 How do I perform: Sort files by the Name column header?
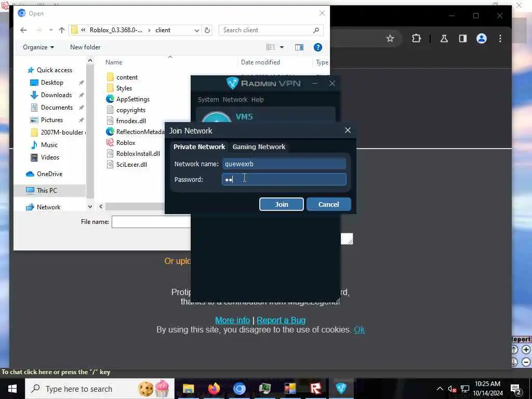coord(114,62)
